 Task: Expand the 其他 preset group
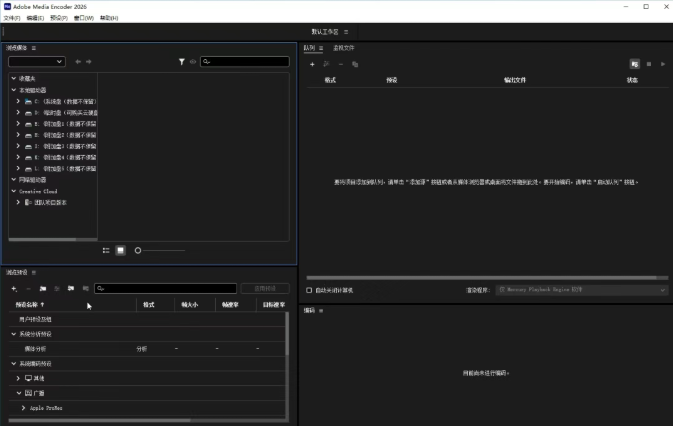18,378
